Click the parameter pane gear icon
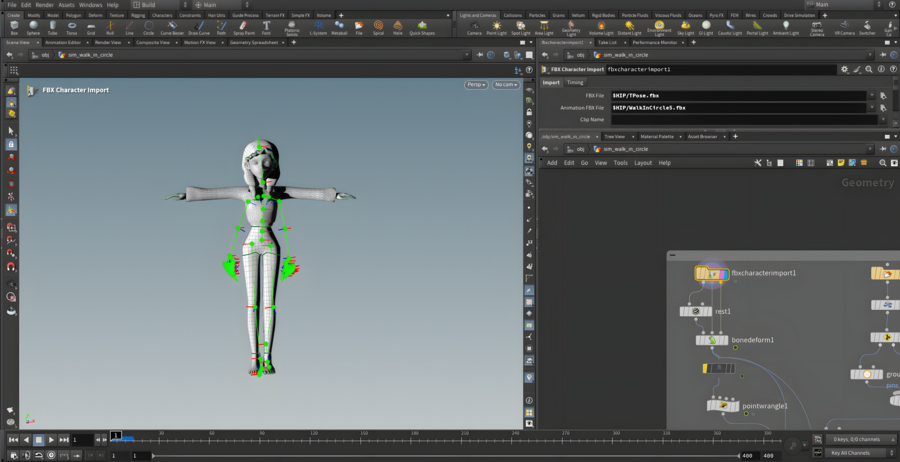 pyautogui.click(x=845, y=70)
